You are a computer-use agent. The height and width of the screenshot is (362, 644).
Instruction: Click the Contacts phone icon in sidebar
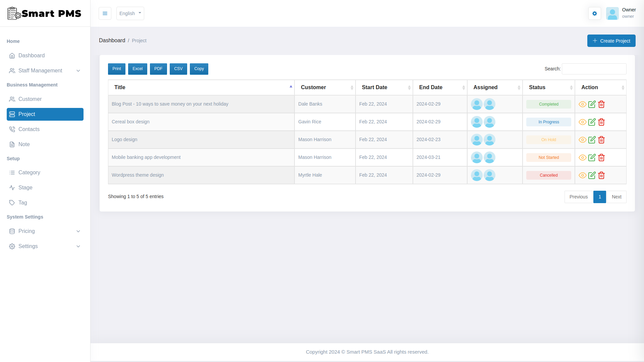pyautogui.click(x=12, y=129)
